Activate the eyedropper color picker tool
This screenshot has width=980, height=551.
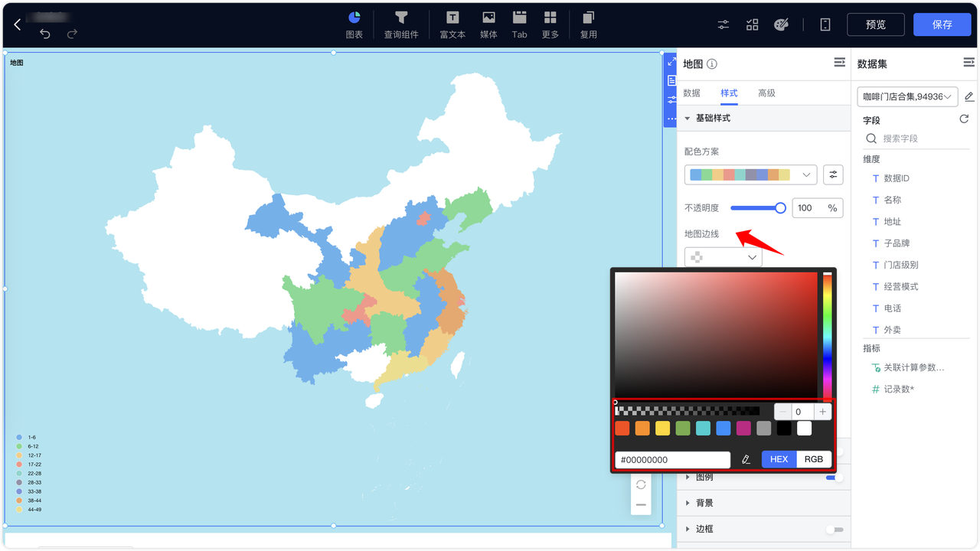(x=746, y=459)
